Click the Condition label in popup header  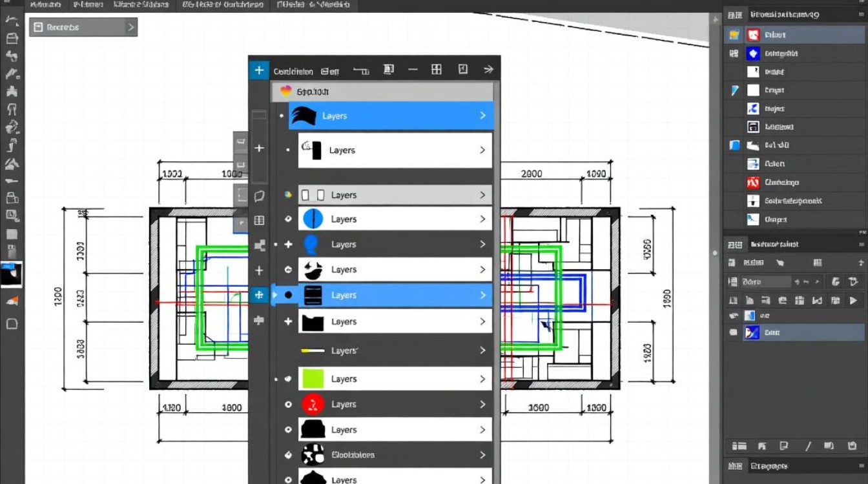[x=293, y=71]
